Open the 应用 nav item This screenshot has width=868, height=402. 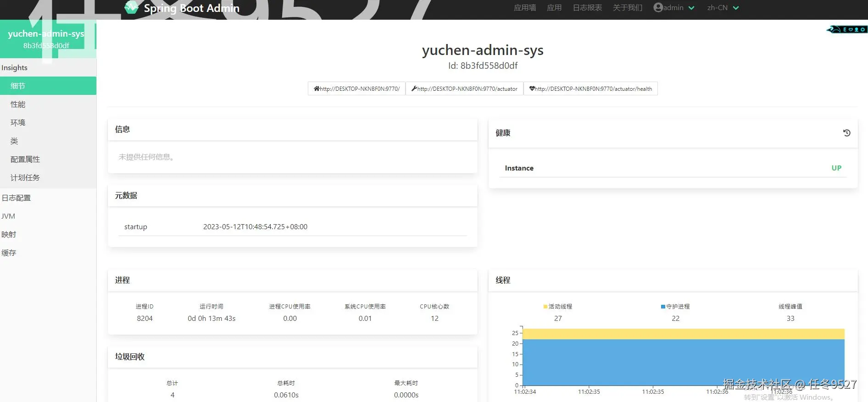(x=554, y=7)
